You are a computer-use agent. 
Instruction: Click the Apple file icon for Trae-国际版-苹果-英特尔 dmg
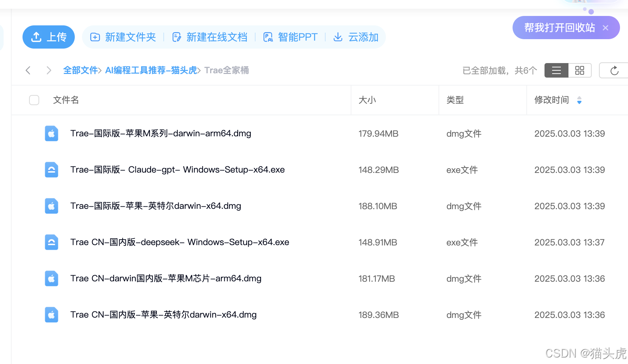(x=52, y=206)
